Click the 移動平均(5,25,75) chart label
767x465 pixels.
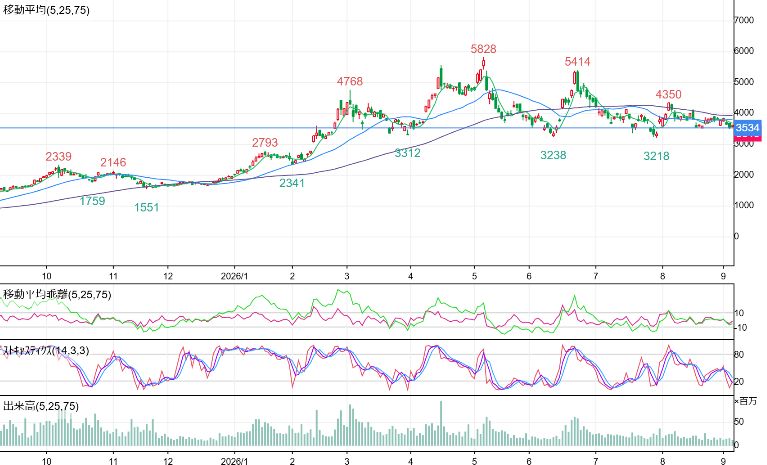46,10
